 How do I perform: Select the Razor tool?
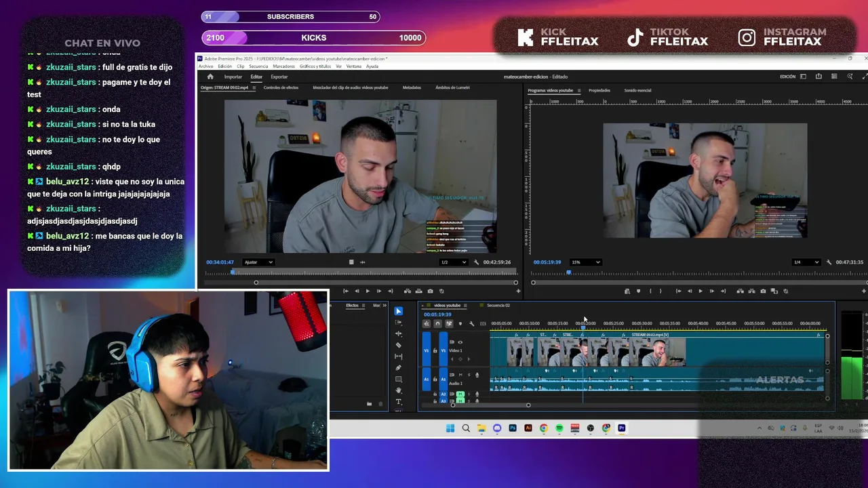[x=399, y=345]
